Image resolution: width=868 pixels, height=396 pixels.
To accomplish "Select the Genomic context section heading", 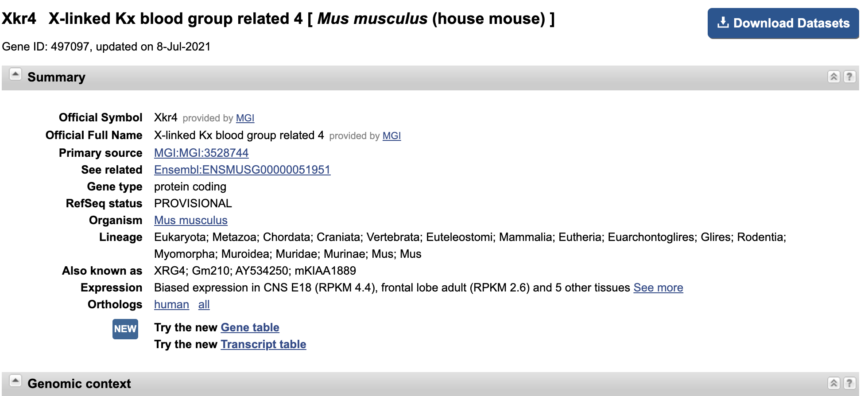I will pos(79,384).
